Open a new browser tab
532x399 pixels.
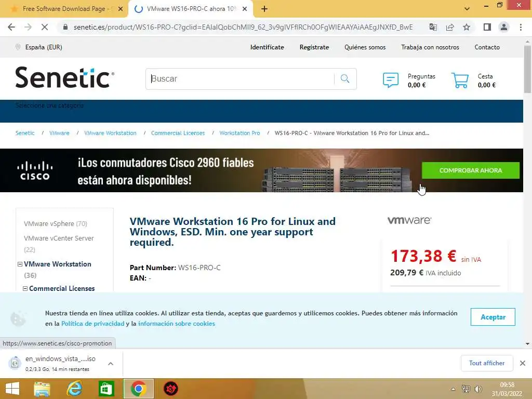pos(264,9)
